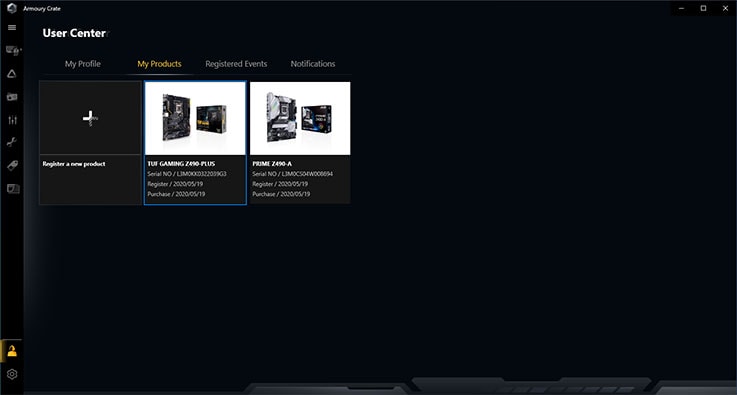Open Settings gear icon in sidebar

point(12,374)
